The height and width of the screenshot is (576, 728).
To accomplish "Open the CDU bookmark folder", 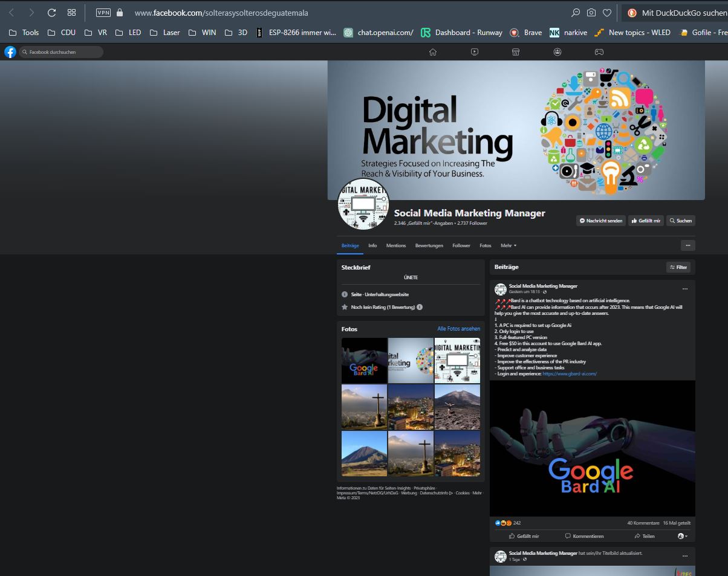I will [x=62, y=33].
